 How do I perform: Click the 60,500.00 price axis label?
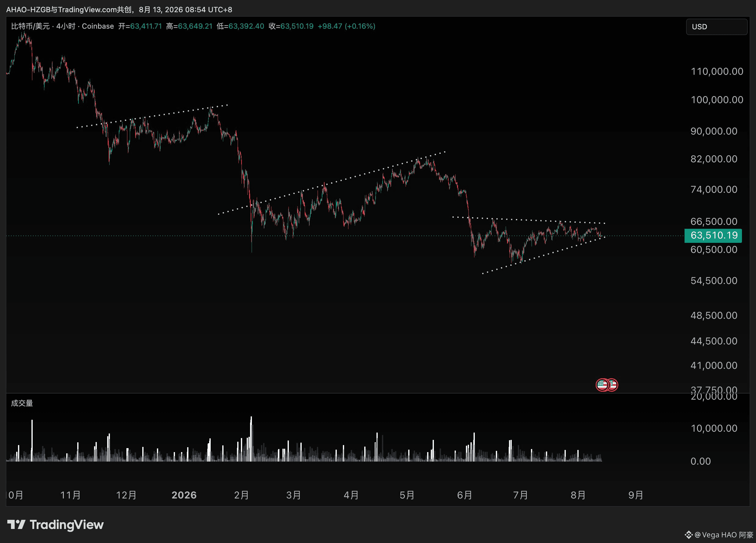[x=714, y=250]
